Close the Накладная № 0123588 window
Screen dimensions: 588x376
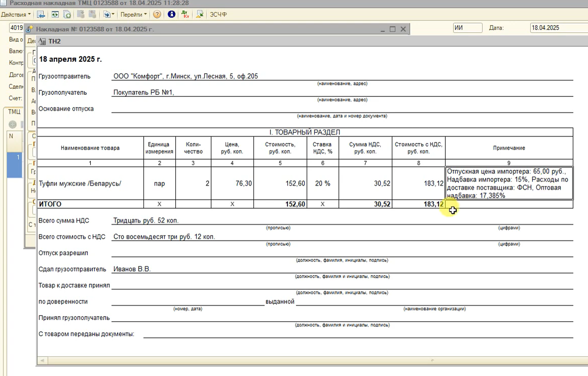click(x=403, y=29)
